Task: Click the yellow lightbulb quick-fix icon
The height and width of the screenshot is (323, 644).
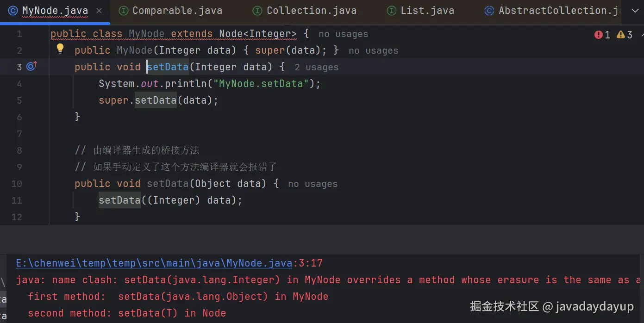Action: pos(60,49)
